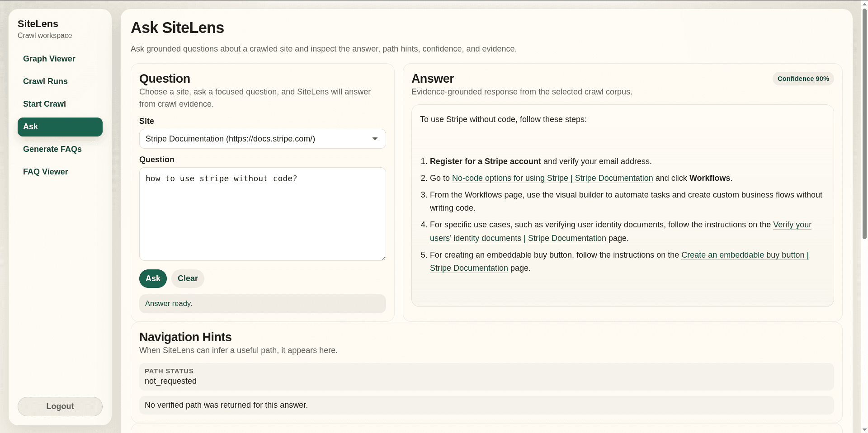Click 'Evidence-grounded response' description text
Image resolution: width=868 pixels, height=433 pixels.
(x=522, y=92)
